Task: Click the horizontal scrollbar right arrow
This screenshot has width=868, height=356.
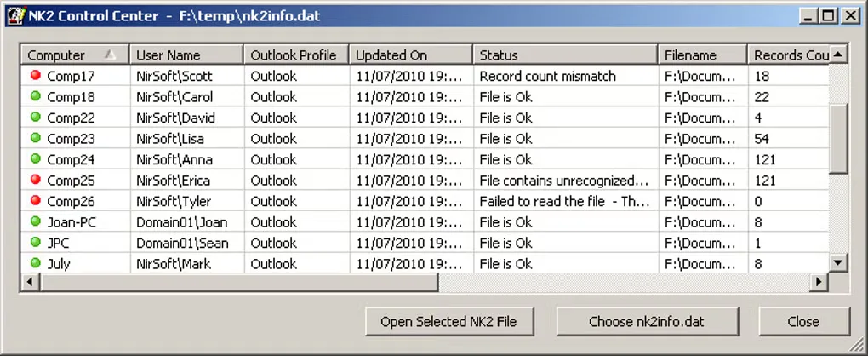Action: [819, 283]
